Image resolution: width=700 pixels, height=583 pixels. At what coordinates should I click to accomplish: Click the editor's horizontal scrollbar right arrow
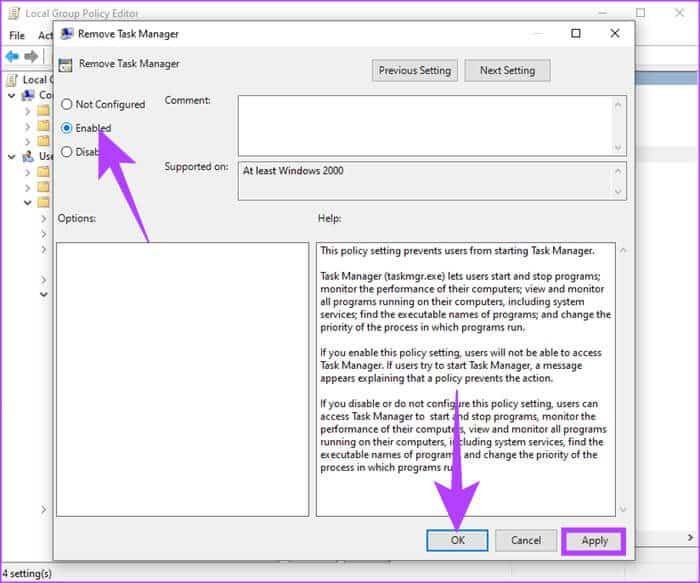click(x=690, y=538)
